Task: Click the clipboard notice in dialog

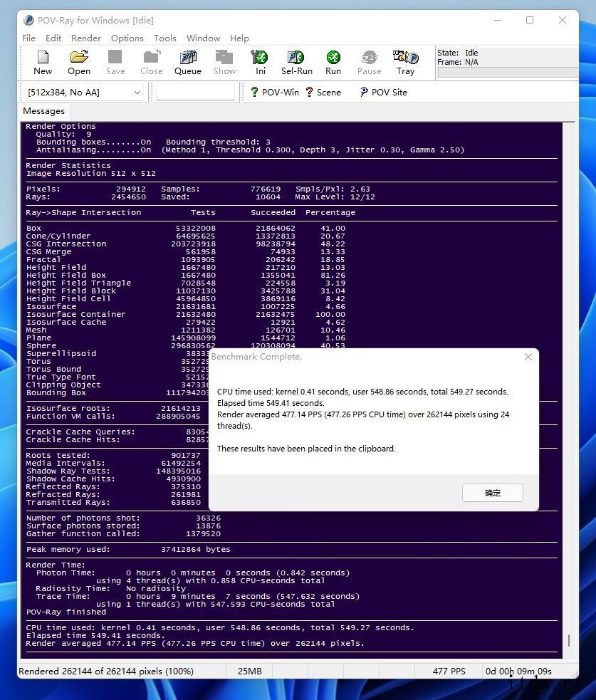Action: [306, 449]
